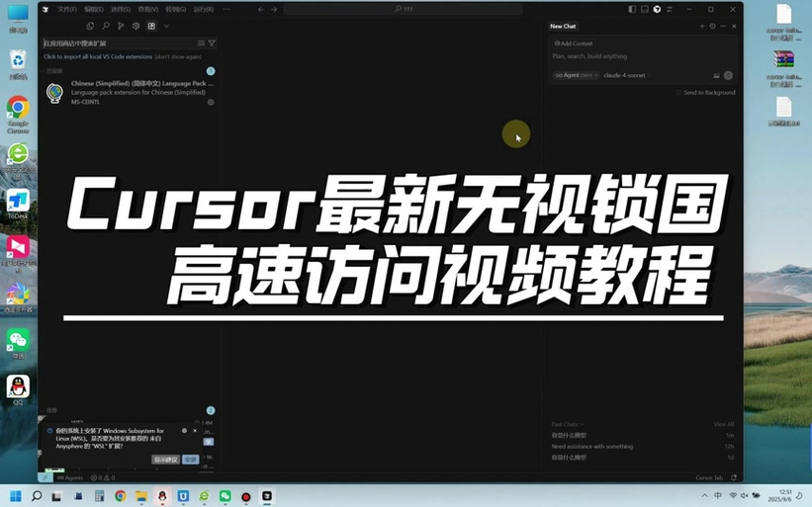Viewport: 812px width, 507px height.
Task: Open manage gear for Chinese Language Pack
Action: tap(211, 102)
